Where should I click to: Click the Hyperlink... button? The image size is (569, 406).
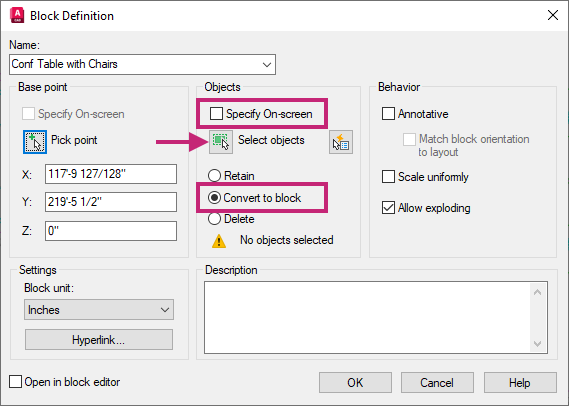pyautogui.click(x=99, y=340)
